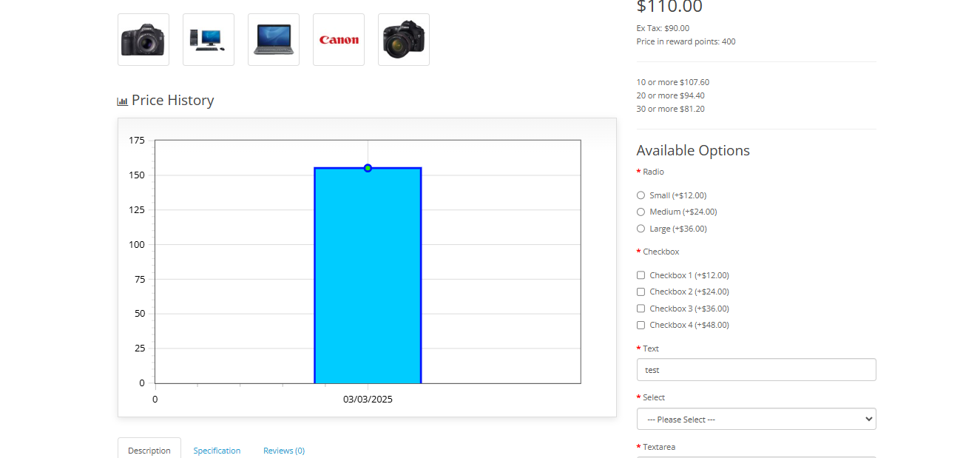The width and height of the screenshot is (980, 458).
Task: Open the desktop computer thumbnail
Action: click(209, 40)
